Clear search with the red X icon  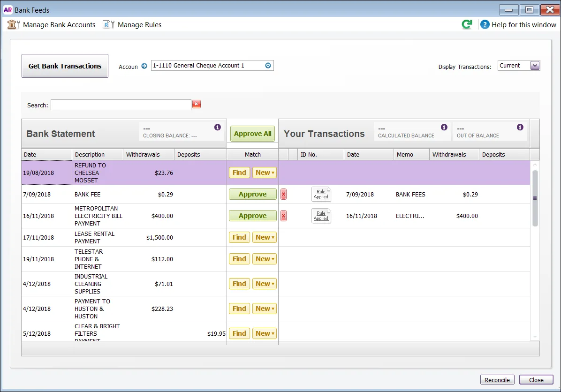tap(197, 104)
